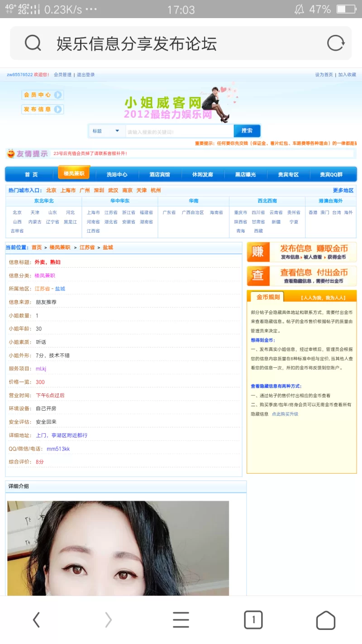Click 黑龙江 in the 东北华北 column
Viewport: 362px width, 644px height.
pos(70,222)
